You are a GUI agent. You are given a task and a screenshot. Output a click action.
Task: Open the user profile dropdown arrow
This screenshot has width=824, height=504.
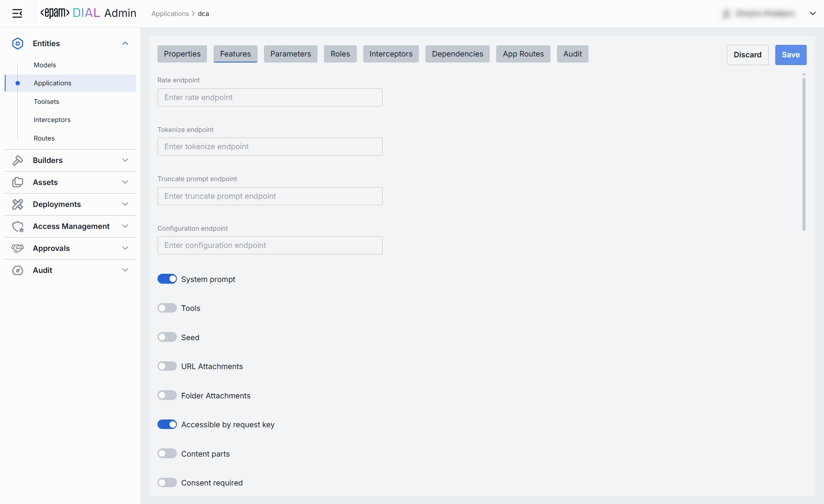[x=812, y=13]
